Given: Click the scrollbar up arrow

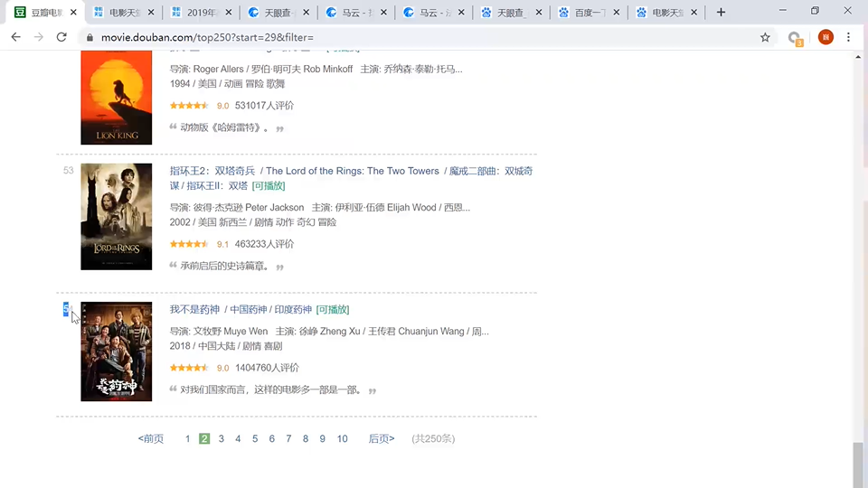Looking at the screenshot, I should coord(858,56).
